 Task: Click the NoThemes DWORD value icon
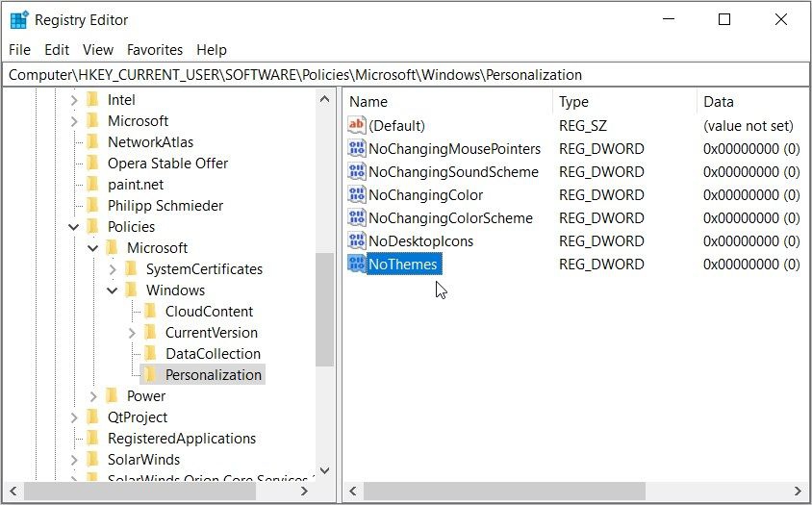click(x=356, y=265)
